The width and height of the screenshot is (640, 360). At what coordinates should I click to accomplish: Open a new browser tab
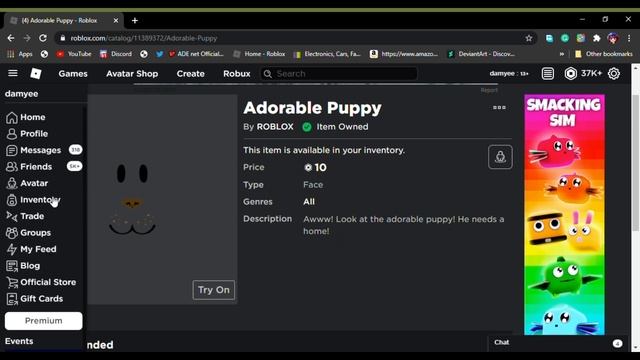[x=135, y=20]
